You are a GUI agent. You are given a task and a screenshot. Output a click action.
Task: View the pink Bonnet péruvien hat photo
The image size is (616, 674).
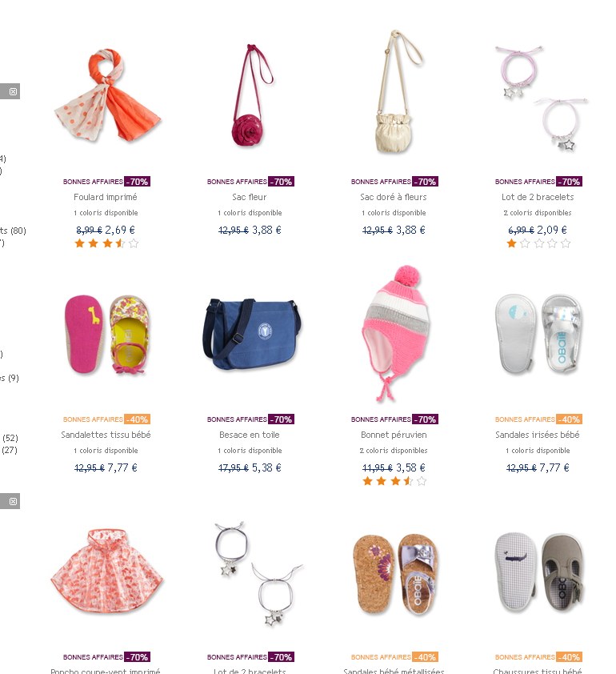(x=396, y=333)
